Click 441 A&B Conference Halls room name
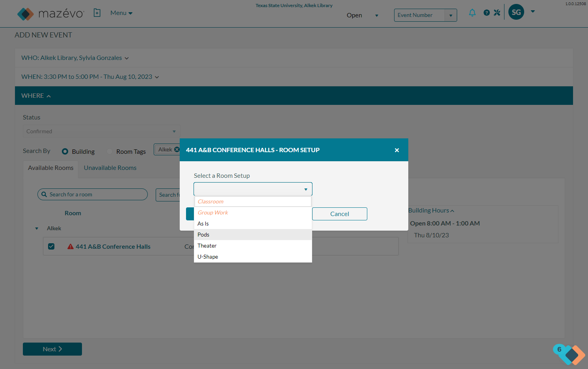This screenshot has height=369, width=588. pos(113,247)
